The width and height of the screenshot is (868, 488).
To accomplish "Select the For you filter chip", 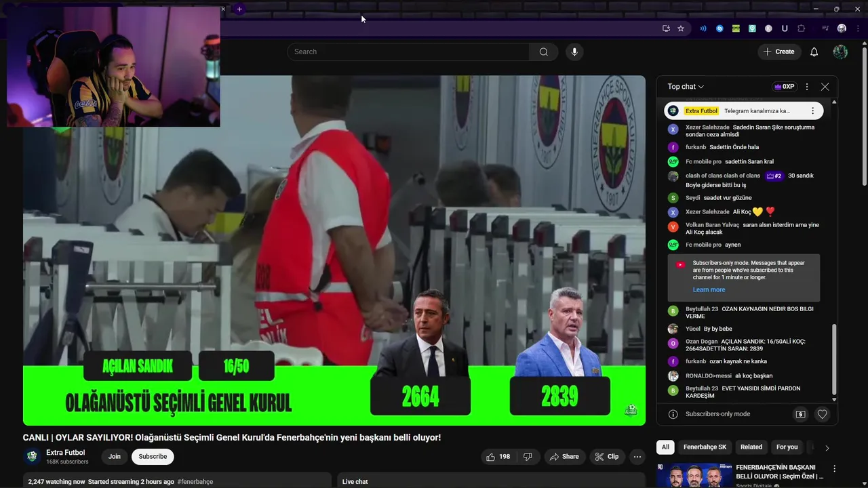I will (787, 447).
